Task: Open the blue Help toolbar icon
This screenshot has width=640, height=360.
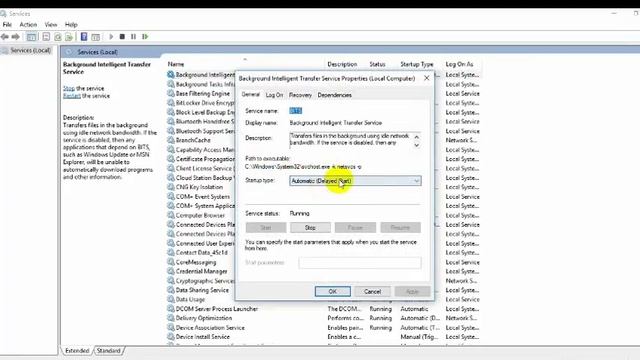Action: (x=84, y=37)
